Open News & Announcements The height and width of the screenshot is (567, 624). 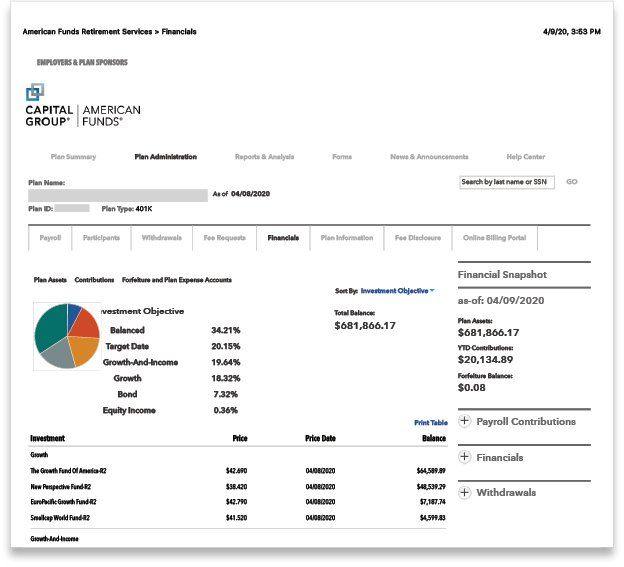[x=429, y=157]
